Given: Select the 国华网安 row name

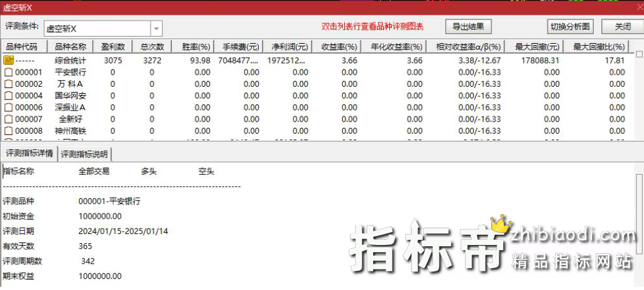Looking at the screenshot, I should pyautogui.click(x=71, y=96).
